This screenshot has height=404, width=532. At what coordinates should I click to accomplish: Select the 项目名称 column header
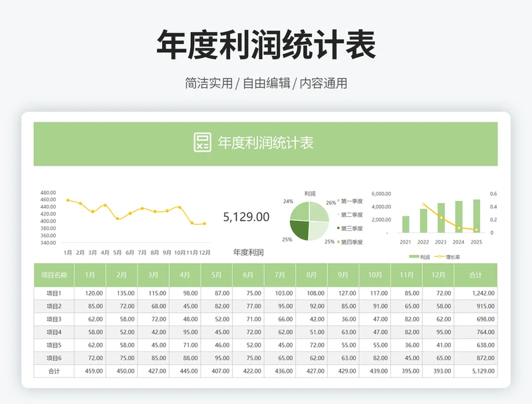pyautogui.click(x=54, y=275)
